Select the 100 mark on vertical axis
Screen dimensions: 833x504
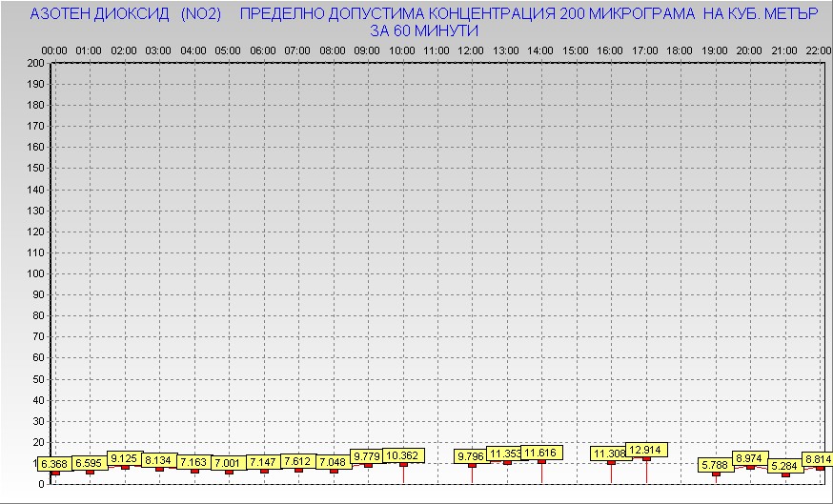point(35,273)
